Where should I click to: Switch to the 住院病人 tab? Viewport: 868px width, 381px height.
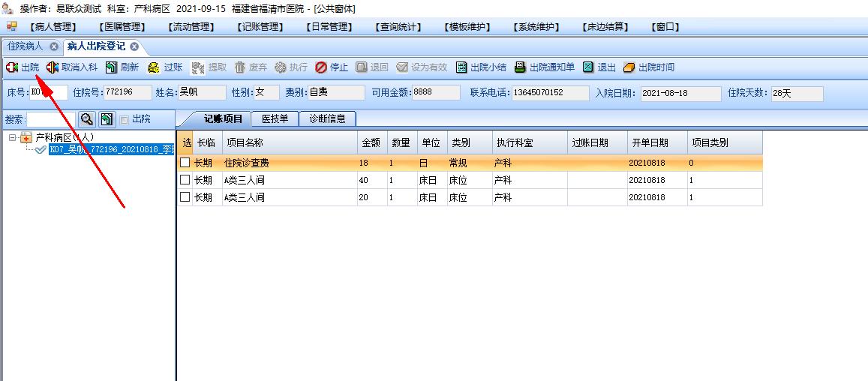pos(26,46)
